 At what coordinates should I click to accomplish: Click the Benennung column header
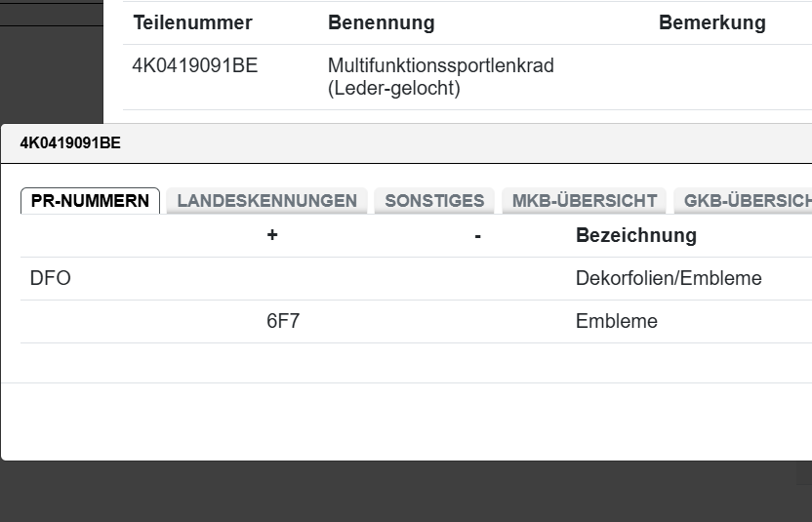381,22
